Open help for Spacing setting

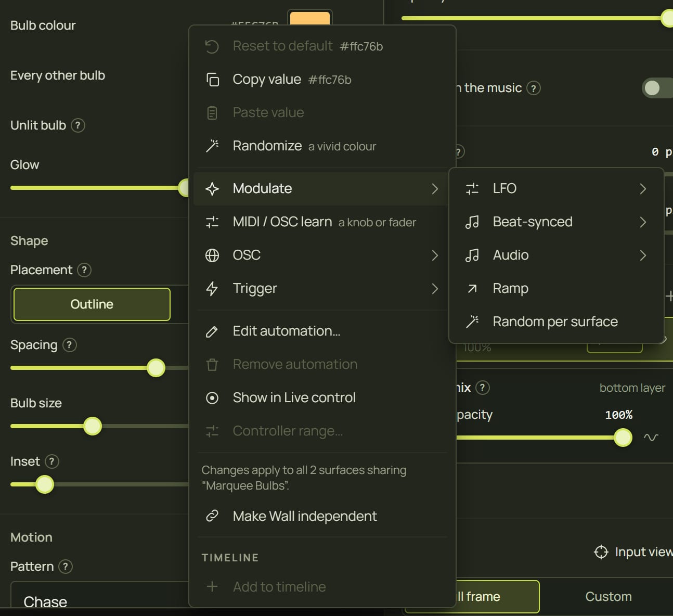[x=70, y=345]
